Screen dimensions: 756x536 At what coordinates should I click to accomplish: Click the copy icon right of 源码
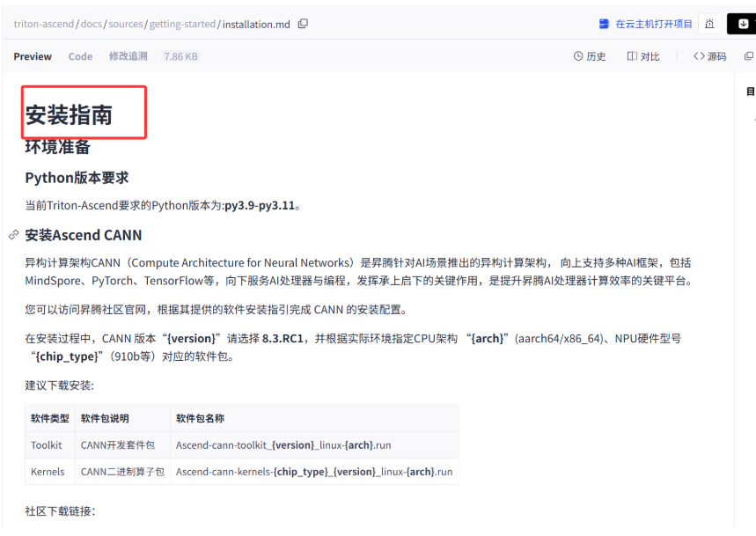(749, 56)
